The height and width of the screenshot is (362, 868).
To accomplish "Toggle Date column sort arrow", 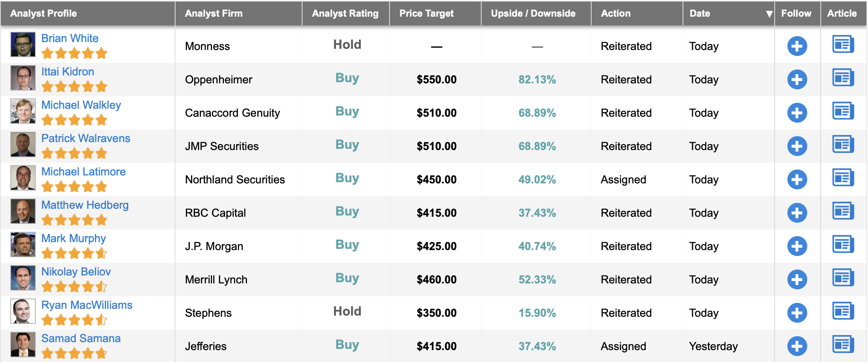I will [769, 14].
